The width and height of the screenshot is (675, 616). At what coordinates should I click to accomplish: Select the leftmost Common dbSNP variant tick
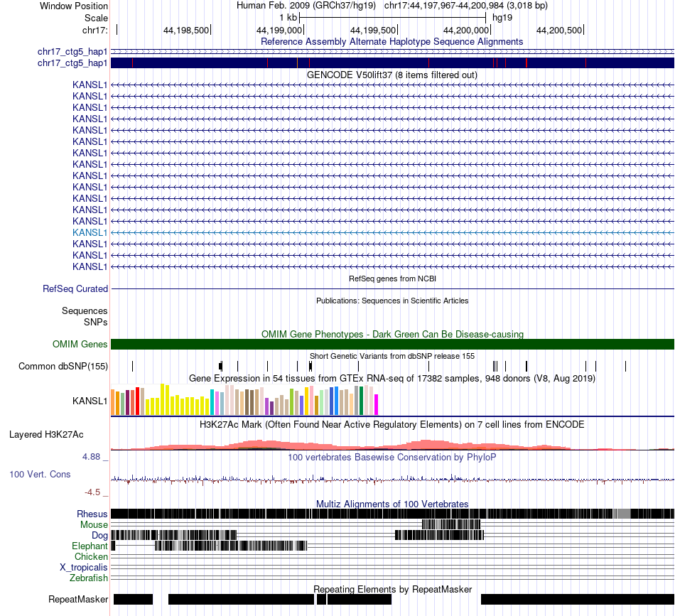point(133,367)
